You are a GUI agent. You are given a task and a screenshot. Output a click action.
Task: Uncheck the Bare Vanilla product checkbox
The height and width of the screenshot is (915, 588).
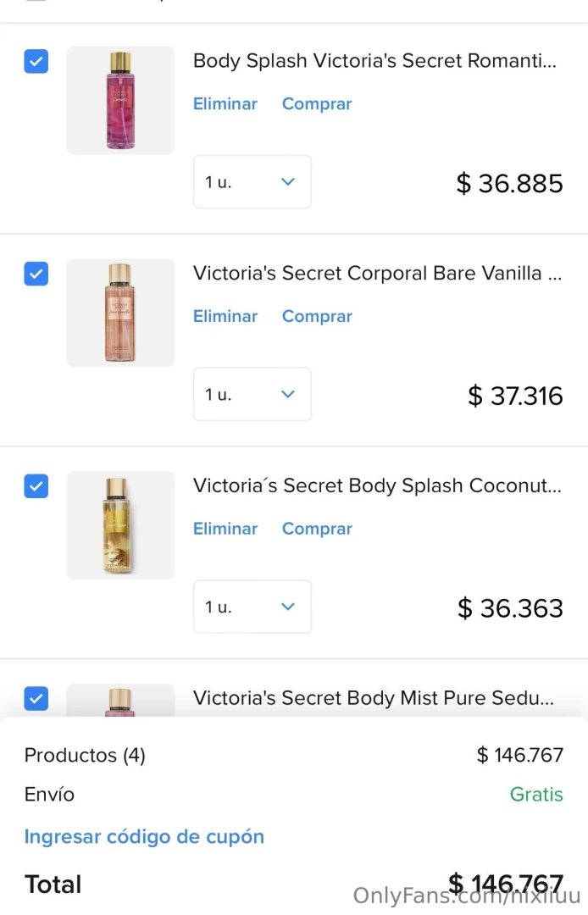36,274
